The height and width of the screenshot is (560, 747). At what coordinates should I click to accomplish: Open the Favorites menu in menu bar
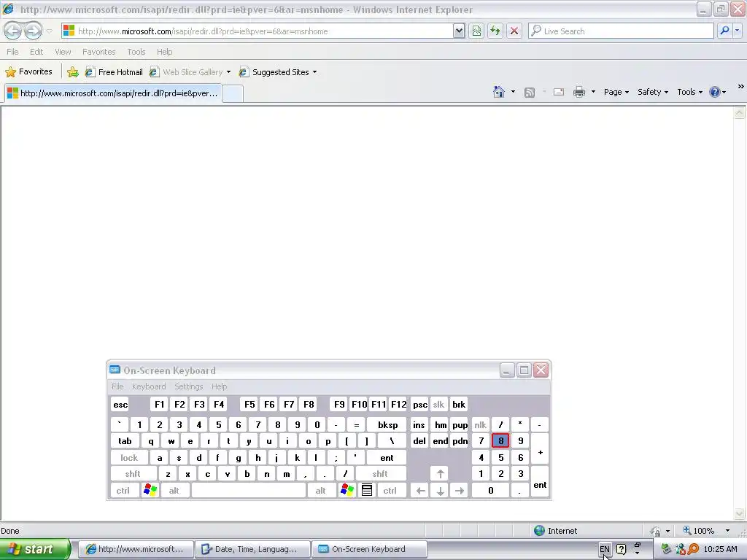tap(98, 52)
